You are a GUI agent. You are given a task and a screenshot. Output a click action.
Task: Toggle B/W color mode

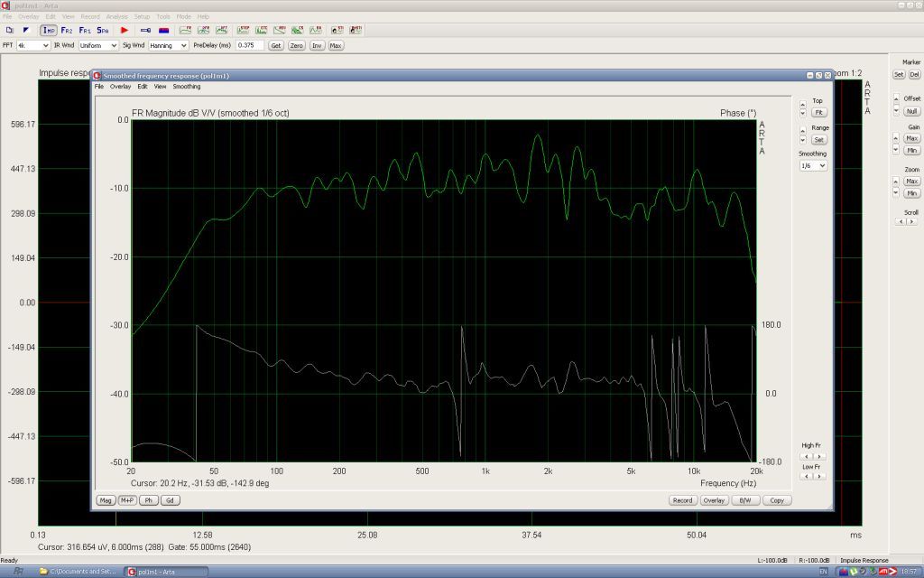744,500
